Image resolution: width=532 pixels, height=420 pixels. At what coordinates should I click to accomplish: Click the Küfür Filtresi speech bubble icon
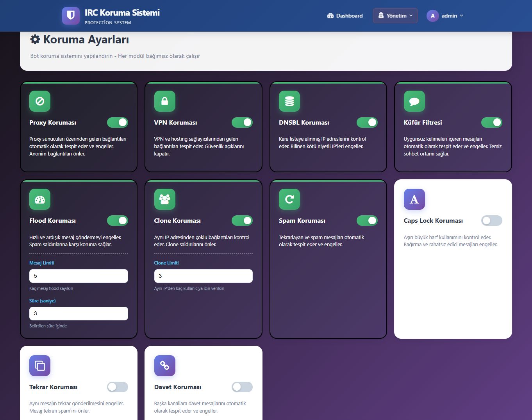tap(414, 101)
